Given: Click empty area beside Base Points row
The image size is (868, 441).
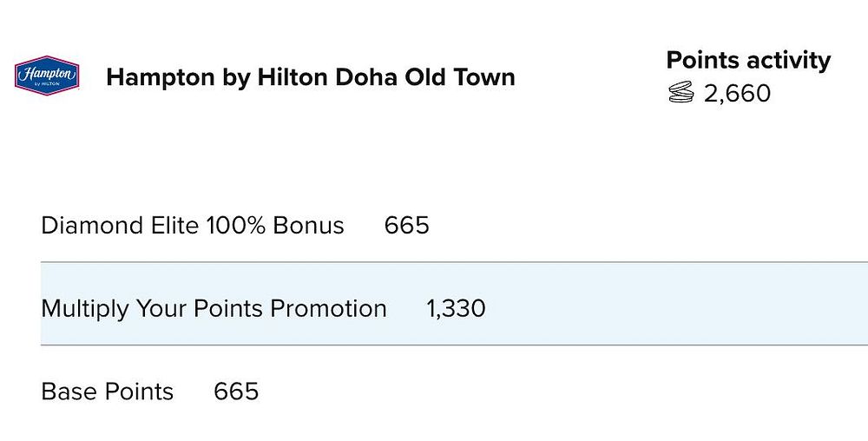Looking at the screenshot, I should point(554,392).
